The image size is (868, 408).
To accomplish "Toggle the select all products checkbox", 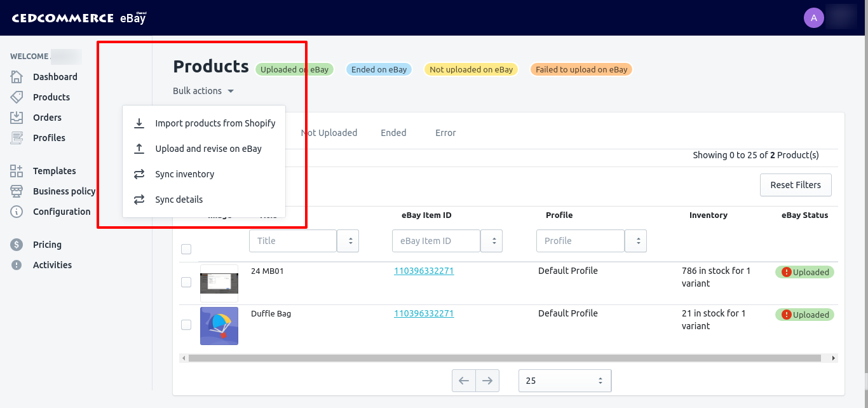I will tap(186, 249).
